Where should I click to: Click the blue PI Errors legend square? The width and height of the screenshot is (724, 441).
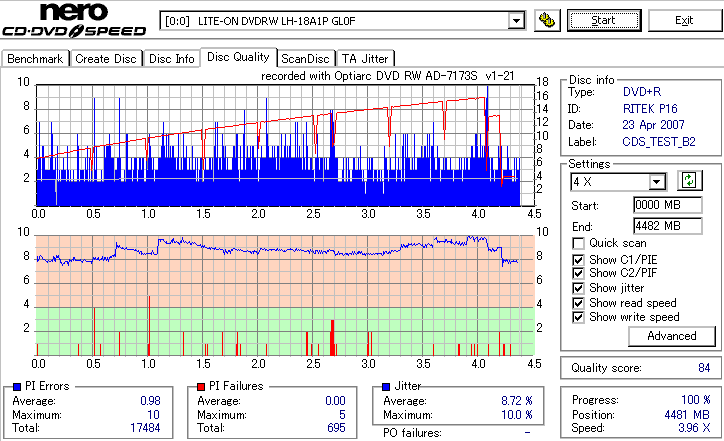(x=17, y=387)
